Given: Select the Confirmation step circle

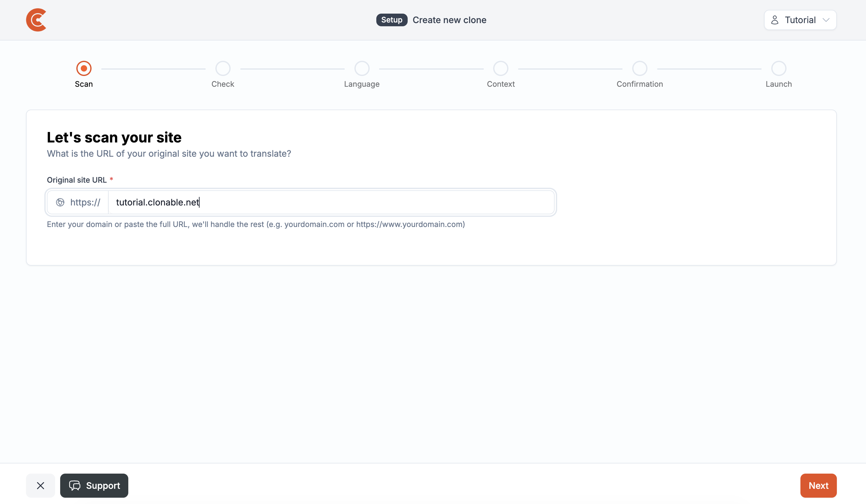Looking at the screenshot, I should pos(640,68).
